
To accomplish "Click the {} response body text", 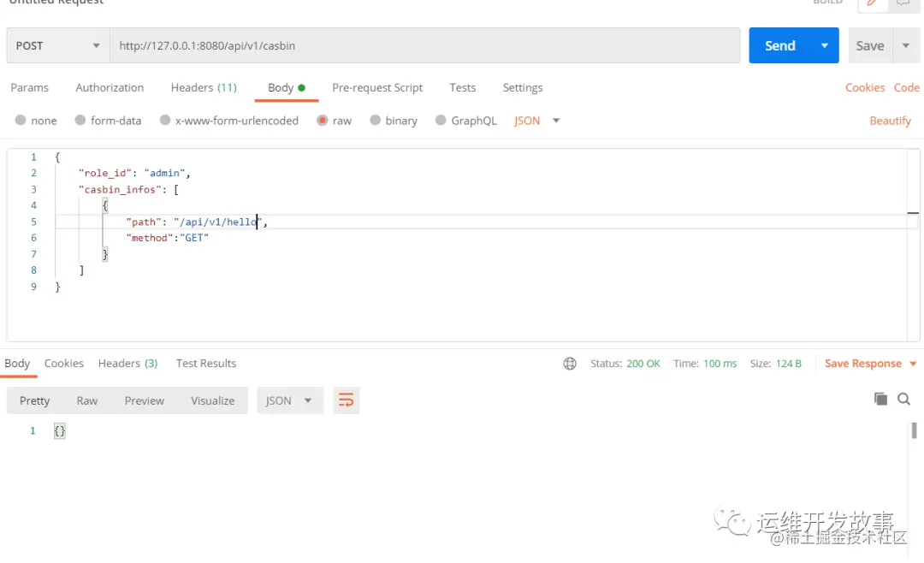I will pos(60,431).
